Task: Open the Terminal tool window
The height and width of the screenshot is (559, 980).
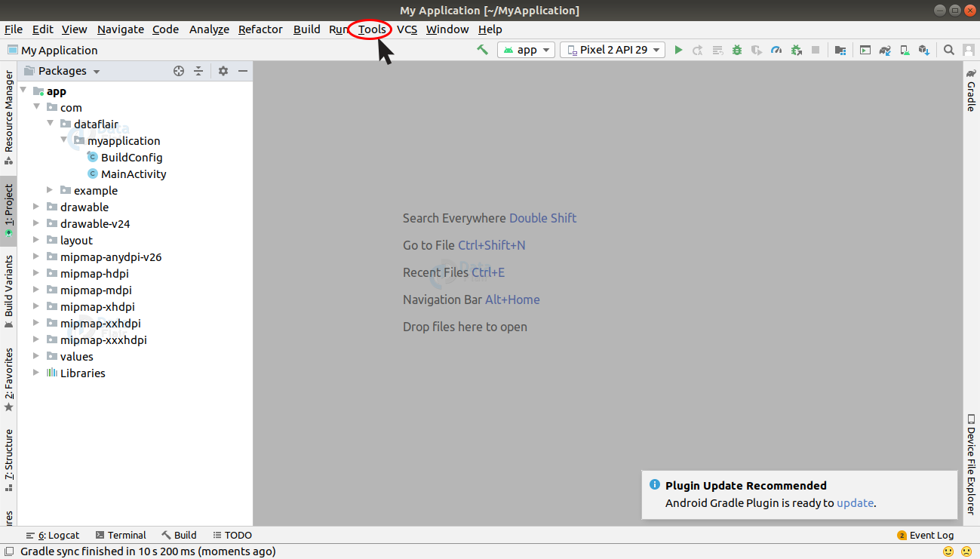Action: tap(121, 536)
